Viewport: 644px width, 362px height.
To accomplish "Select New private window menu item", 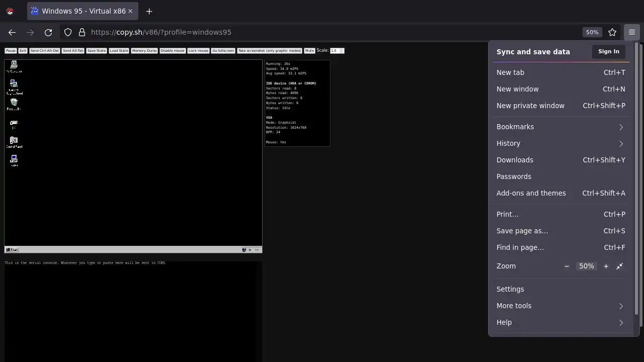I will pos(561,106).
